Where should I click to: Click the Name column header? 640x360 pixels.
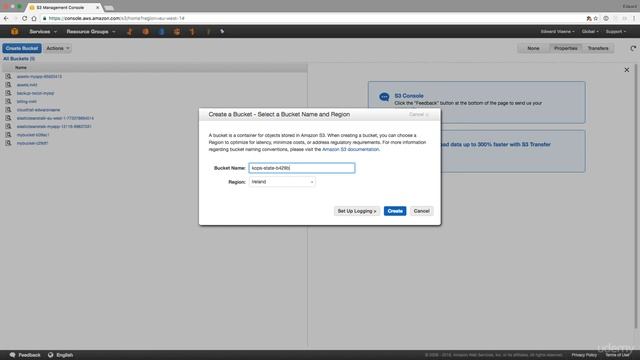tap(20, 68)
